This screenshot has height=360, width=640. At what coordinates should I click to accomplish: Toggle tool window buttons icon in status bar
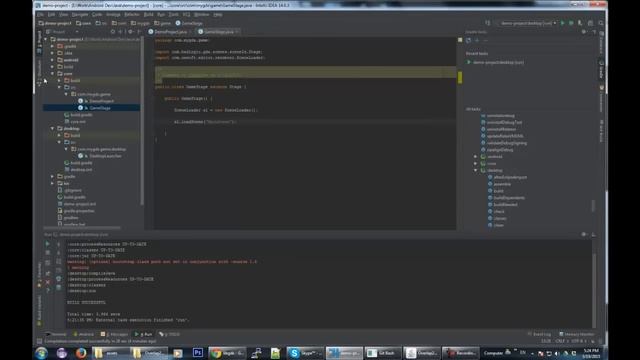[x=39, y=341]
